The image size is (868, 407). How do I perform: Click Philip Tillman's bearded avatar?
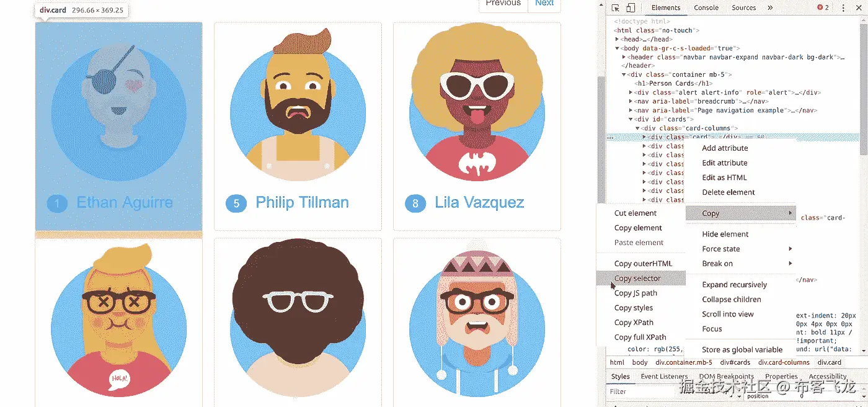pos(298,105)
